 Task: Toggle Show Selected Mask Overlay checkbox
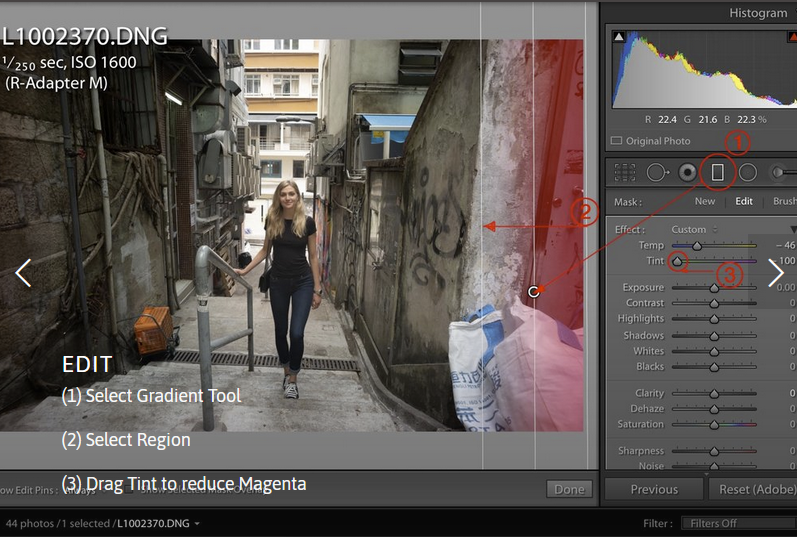pyautogui.click(x=131, y=489)
